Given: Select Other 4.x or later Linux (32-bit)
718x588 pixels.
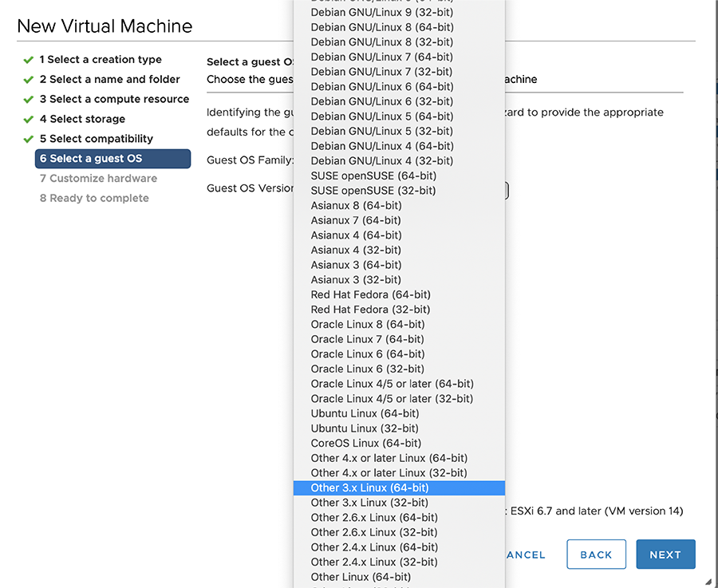Looking at the screenshot, I should coord(399,473).
